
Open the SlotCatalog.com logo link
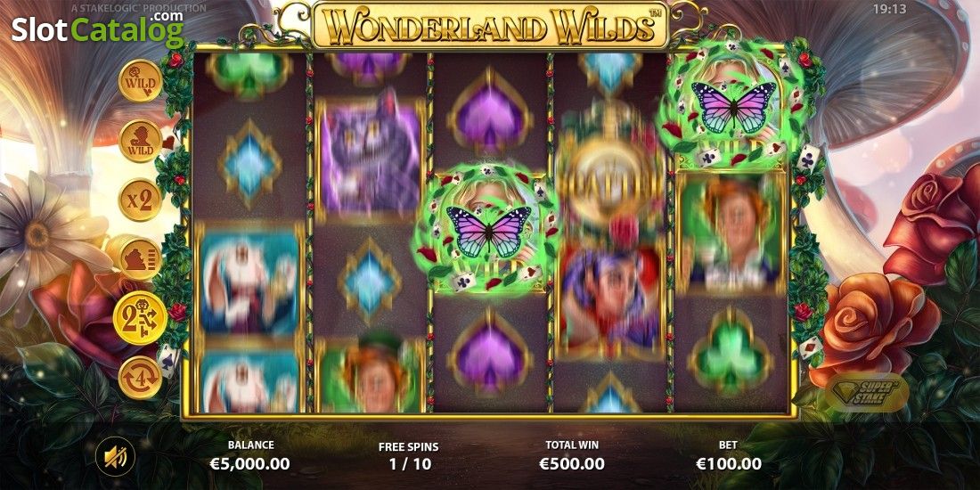pos(97,28)
